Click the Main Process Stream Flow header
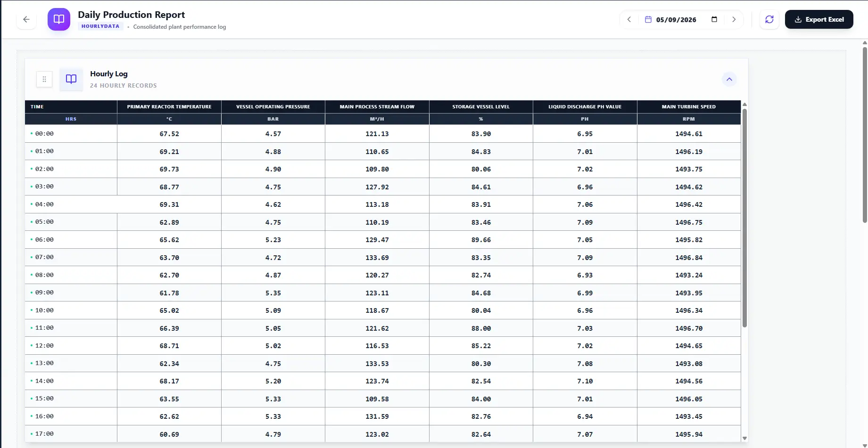Screen dimensions: 868x448 377,107
